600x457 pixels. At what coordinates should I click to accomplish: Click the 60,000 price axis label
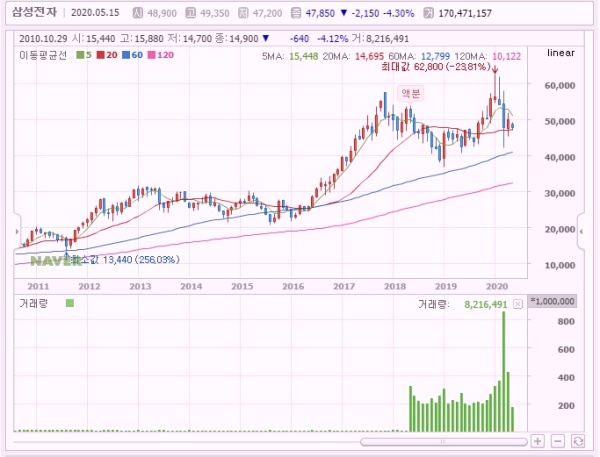point(560,85)
